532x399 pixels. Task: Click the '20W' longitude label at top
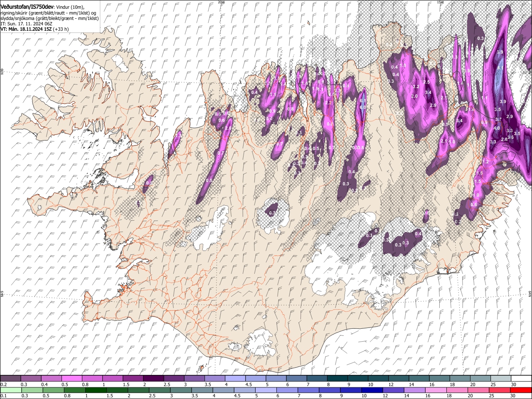coord(221,2)
